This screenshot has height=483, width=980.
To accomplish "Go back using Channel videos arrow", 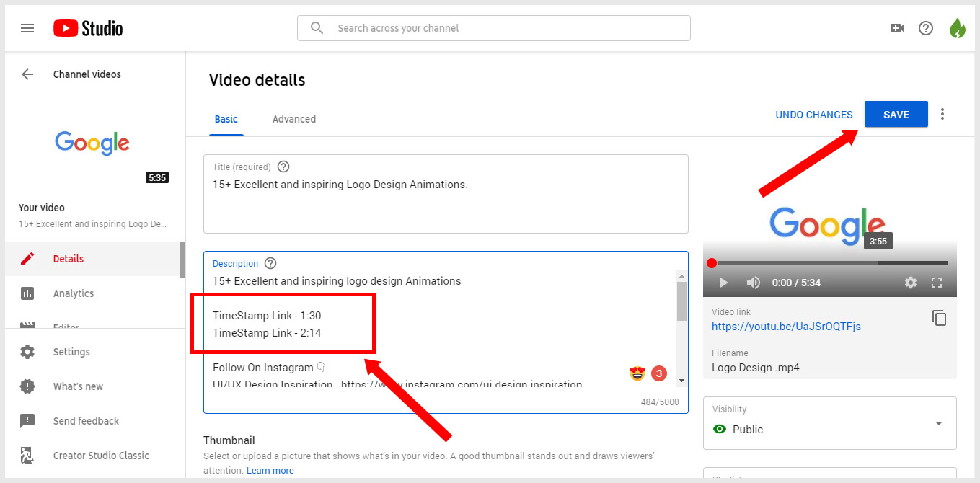I will [27, 74].
